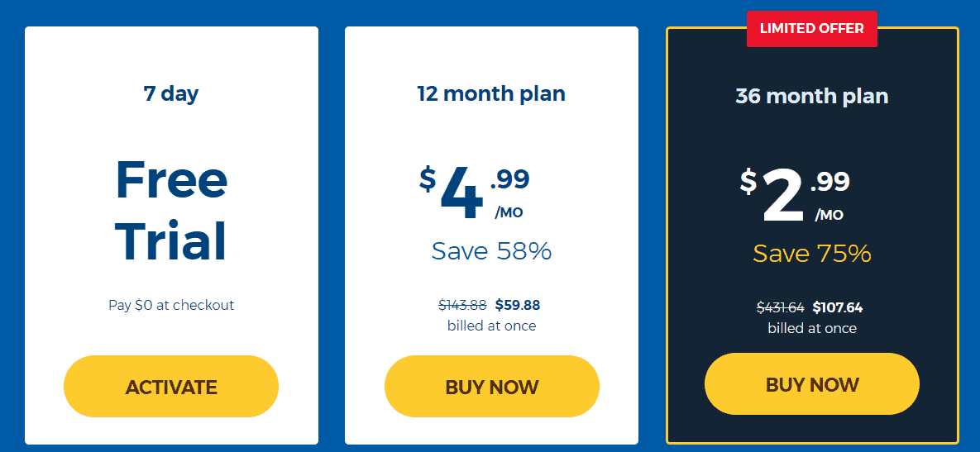
Task: Click Pay $0 at checkout text
Action: point(171,305)
